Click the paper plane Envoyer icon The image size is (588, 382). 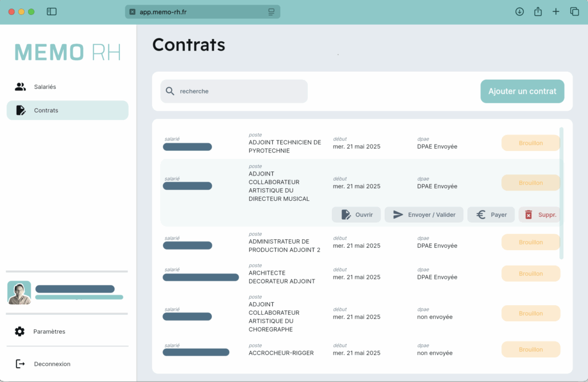tap(398, 215)
